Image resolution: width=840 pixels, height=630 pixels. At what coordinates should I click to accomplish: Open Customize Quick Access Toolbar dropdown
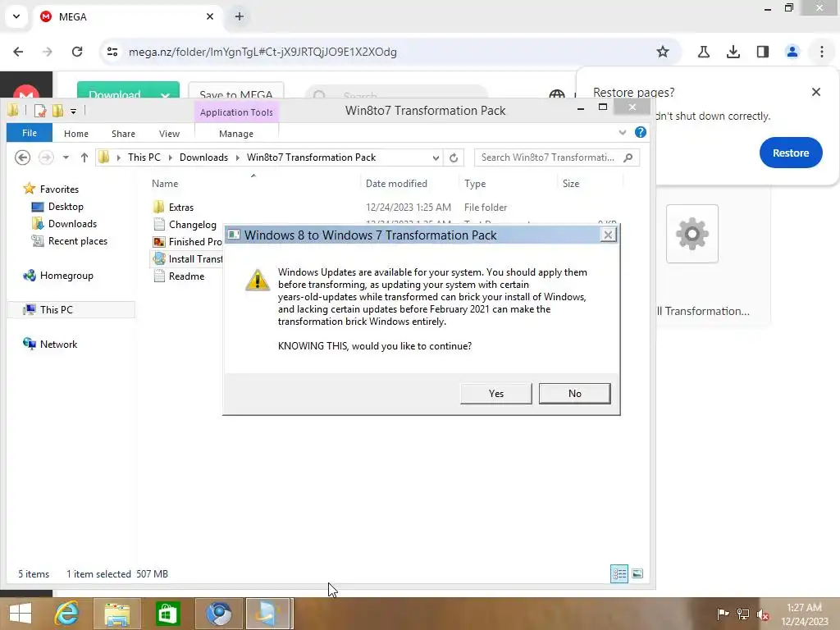click(x=73, y=112)
